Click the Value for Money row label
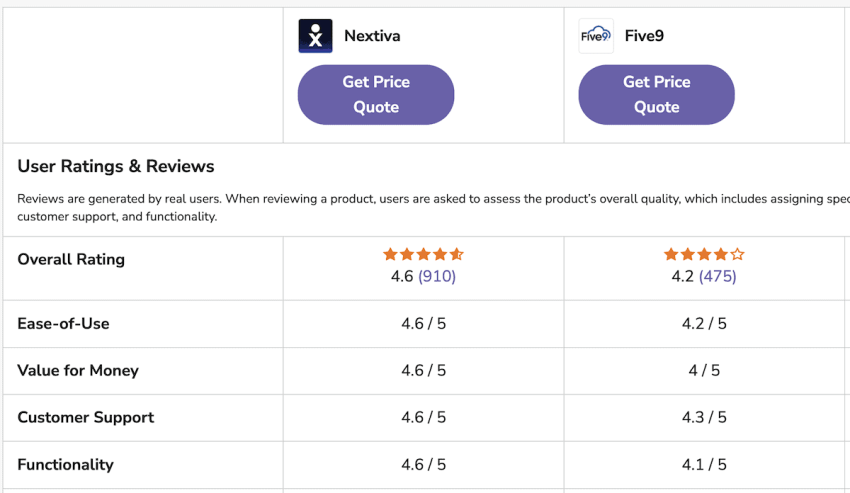This screenshot has height=493, width=850. point(78,370)
